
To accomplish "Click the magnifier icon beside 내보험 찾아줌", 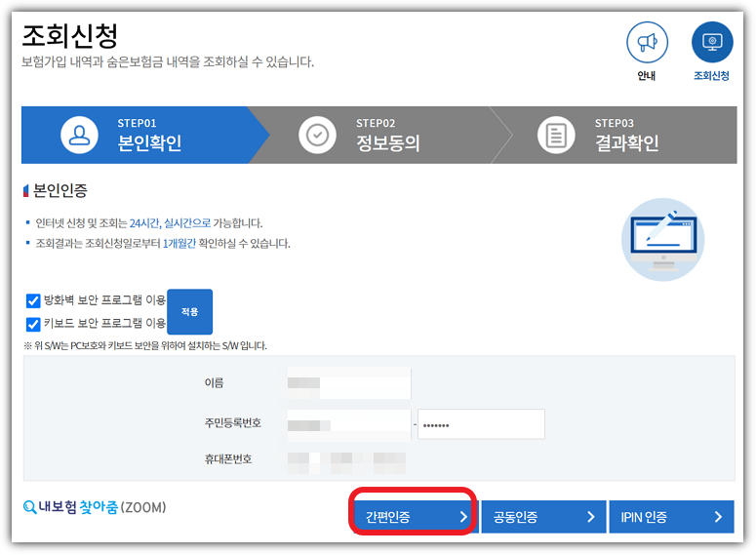I will coord(29,508).
